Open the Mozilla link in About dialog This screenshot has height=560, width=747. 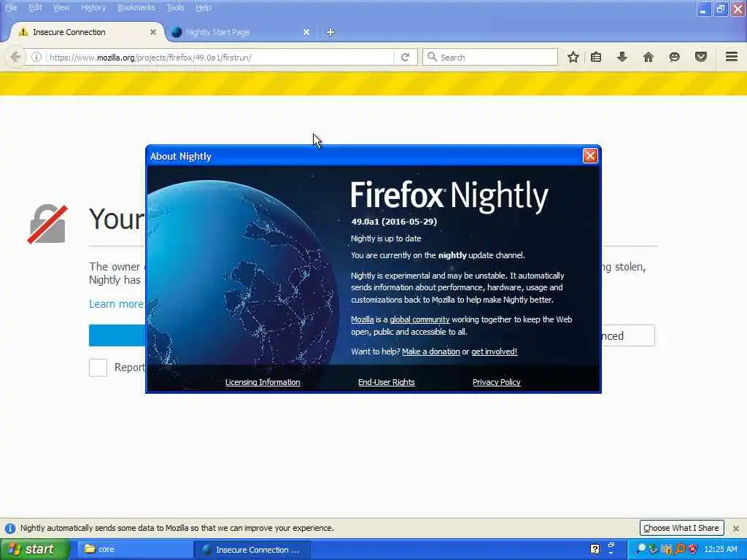click(362, 319)
